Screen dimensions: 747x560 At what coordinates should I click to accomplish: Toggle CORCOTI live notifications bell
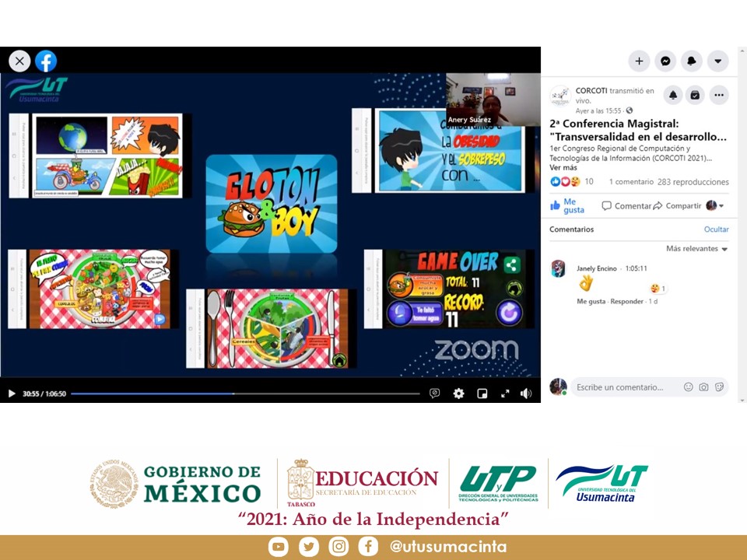tap(673, 95)
